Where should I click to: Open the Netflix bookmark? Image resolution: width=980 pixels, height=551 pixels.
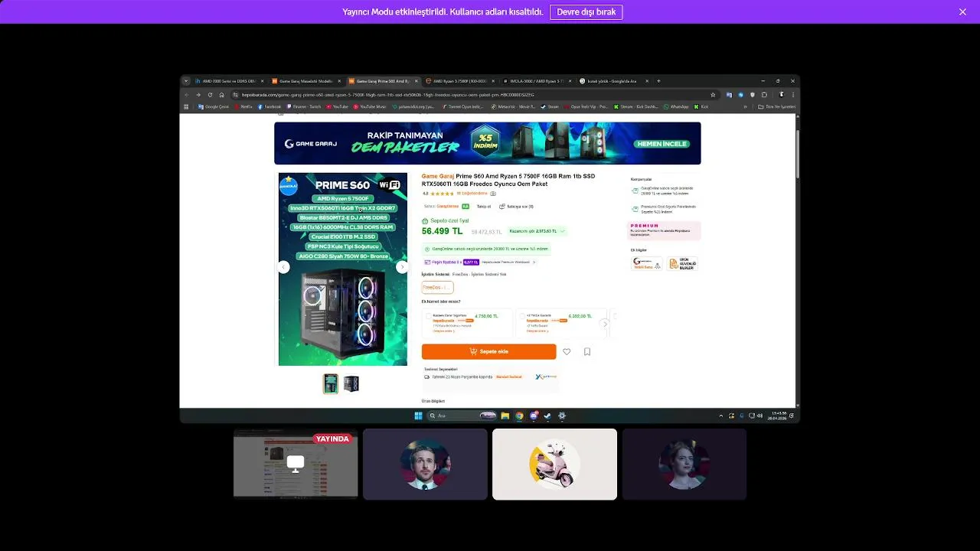point(243,106)
